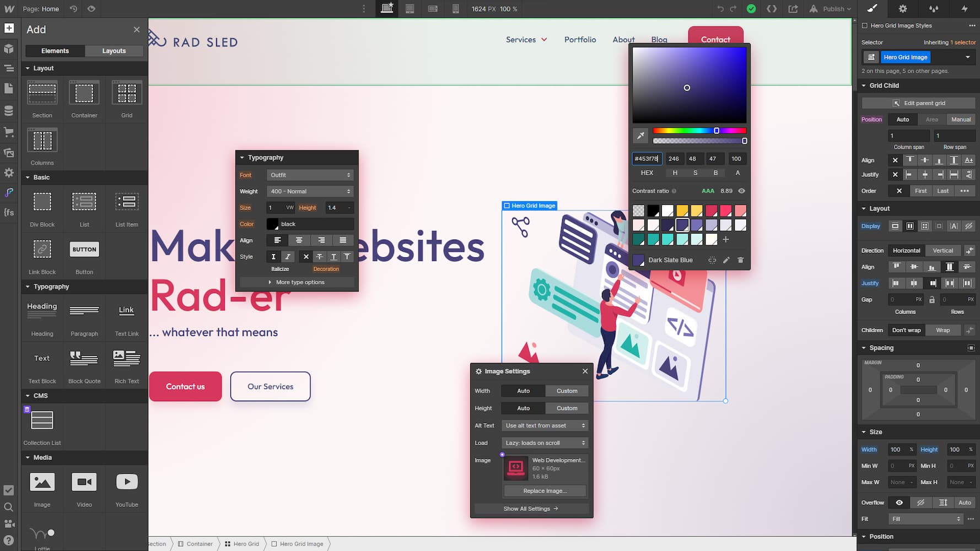The image size is (980, 551).
Task: Toggle italic style in Typography popup
Action: coord(287,256)
